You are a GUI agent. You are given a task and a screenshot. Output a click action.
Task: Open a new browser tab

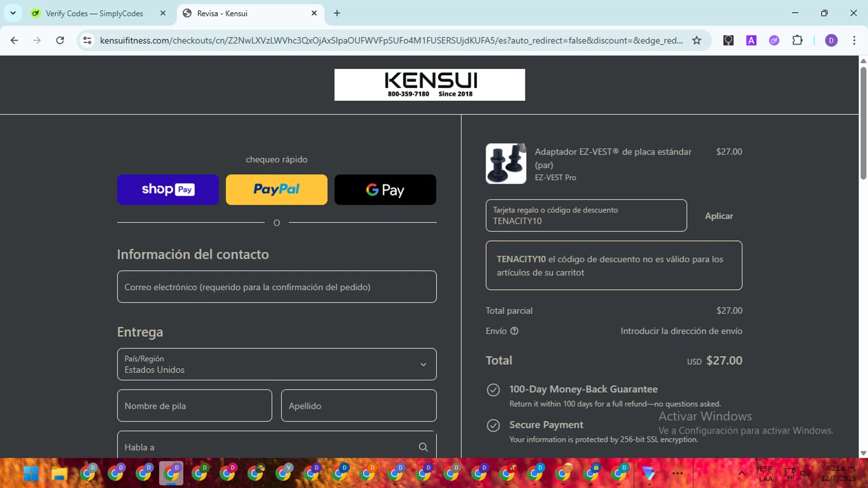point(337,13)
